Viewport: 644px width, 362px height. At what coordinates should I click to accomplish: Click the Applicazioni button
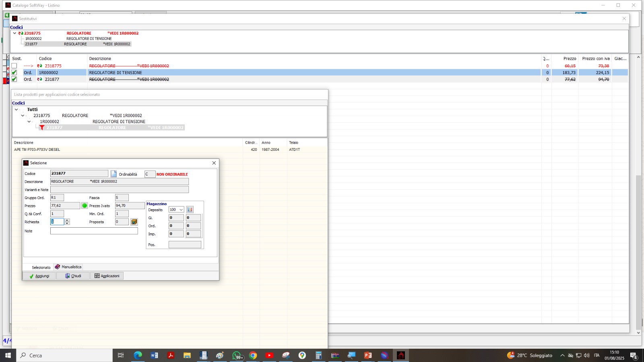(107, 276)
